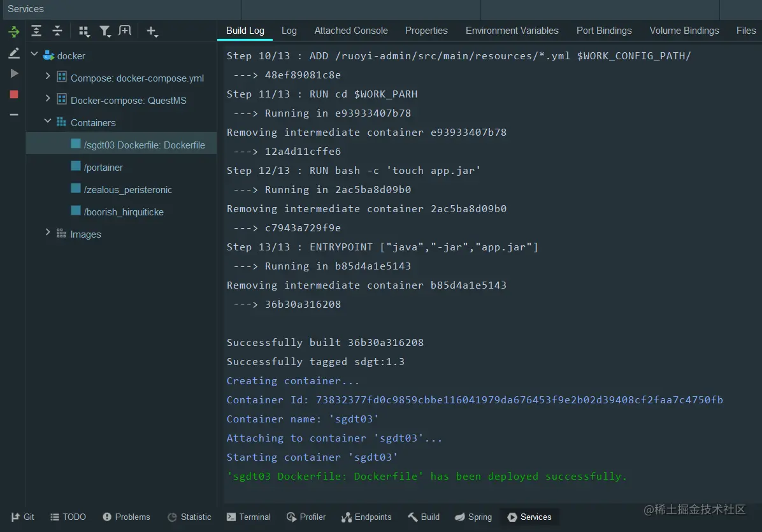Open the Volume Bindings tab
This screenshot has height=532, width=762.
click(684, 31)
